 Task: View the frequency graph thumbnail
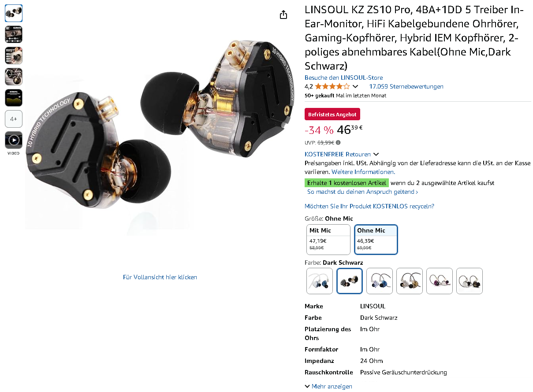(x=14, y=98)
